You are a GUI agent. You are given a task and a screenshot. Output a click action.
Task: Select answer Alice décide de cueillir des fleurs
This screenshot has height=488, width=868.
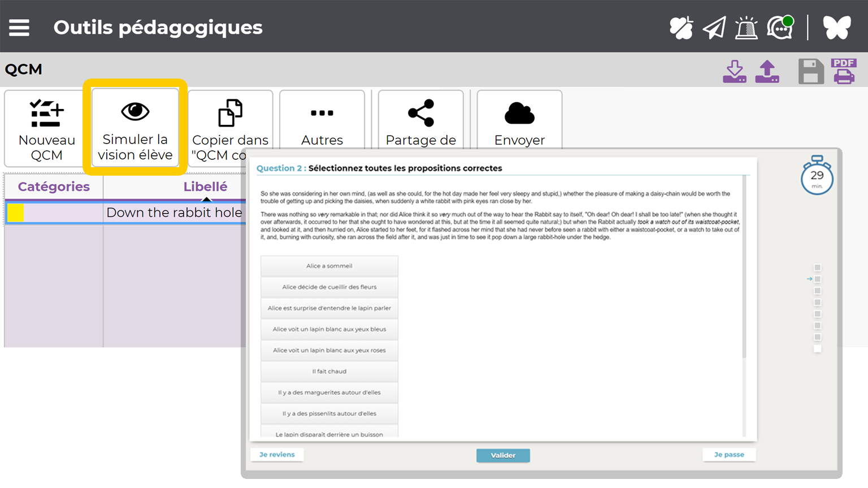[329, 287]
